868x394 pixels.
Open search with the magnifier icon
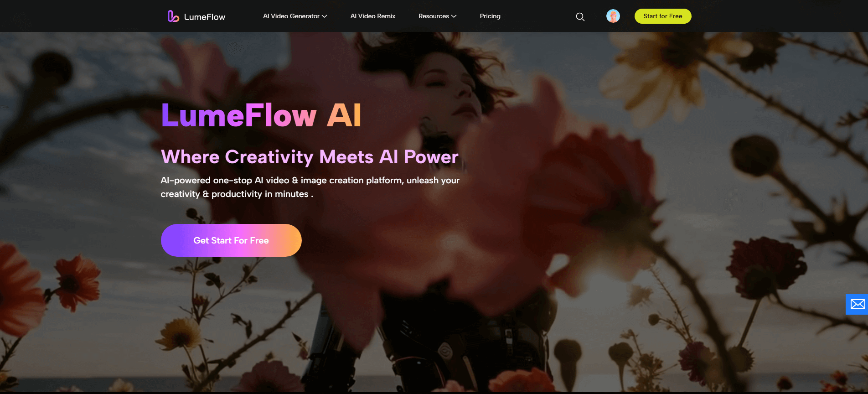[580, 17]
